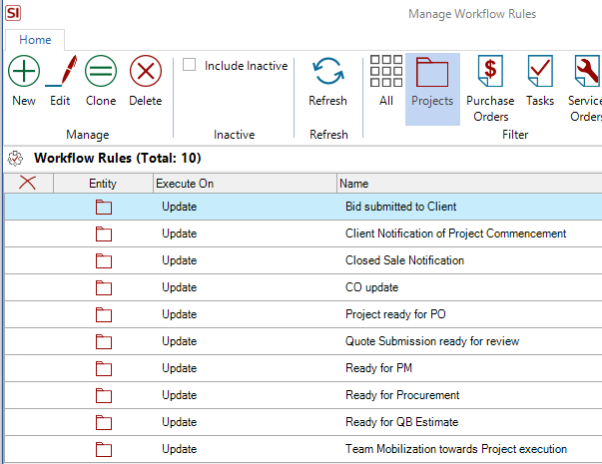Select the Closed Sale Notification row
The image size is (602, 464).
404,261
